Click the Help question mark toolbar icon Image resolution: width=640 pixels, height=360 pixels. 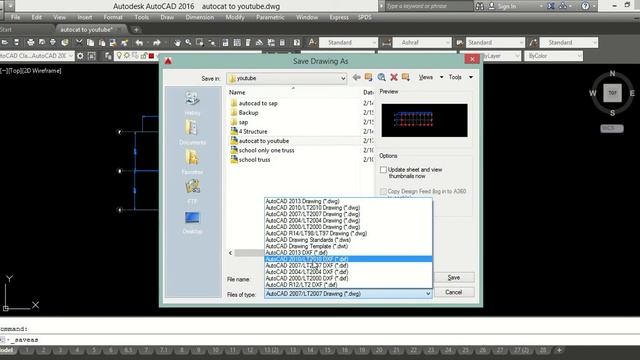pyautogui.click(x=297, y=42)
